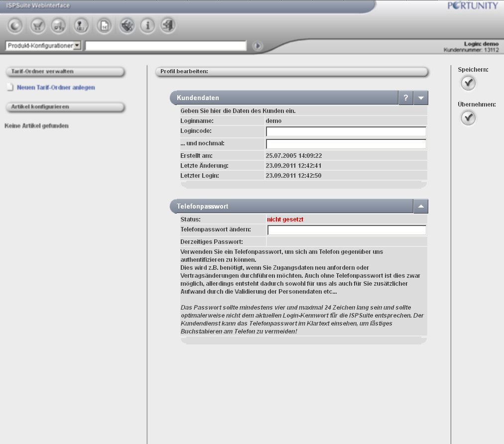Click the Übernehmen checkmark button

coord(468,118)
